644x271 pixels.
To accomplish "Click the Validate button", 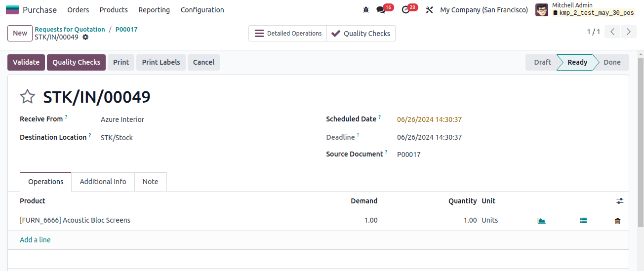I will pyautogui.click(x=26, y=62).
